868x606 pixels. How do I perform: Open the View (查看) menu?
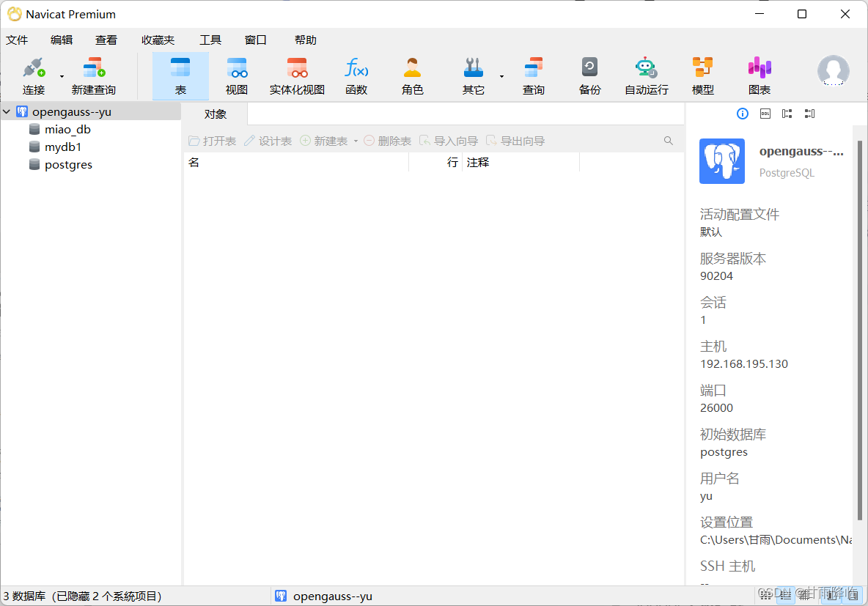pyautogui.click(x=106, y=40)
